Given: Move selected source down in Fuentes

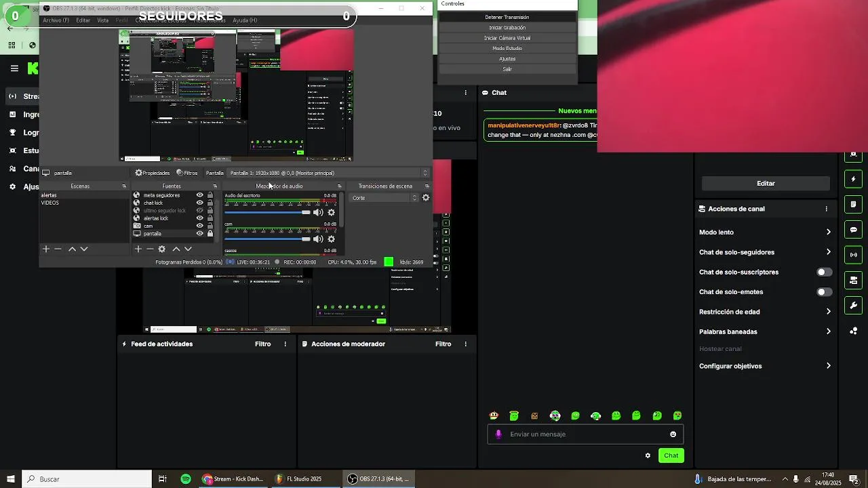Looking at the screenshot, I should [189, 249].
